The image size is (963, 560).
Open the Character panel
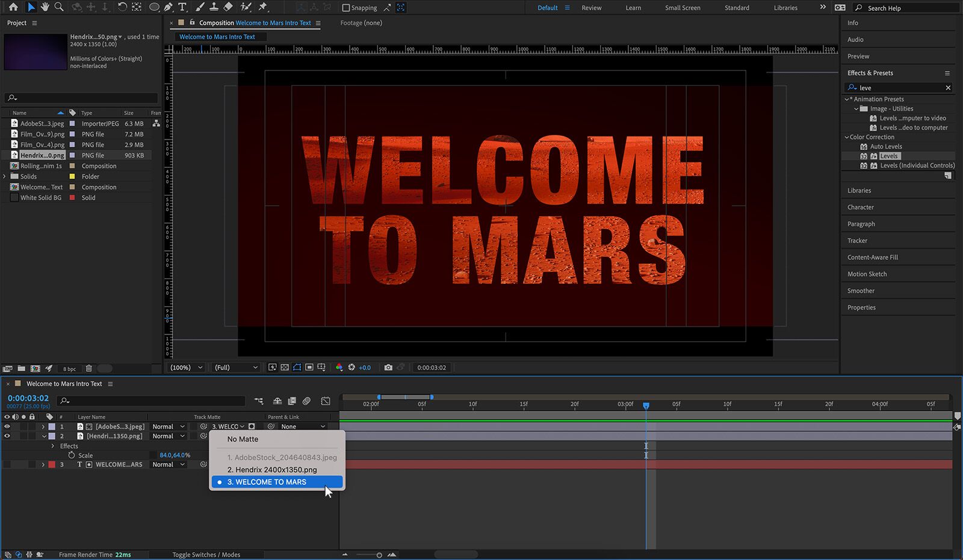point(861,207)
